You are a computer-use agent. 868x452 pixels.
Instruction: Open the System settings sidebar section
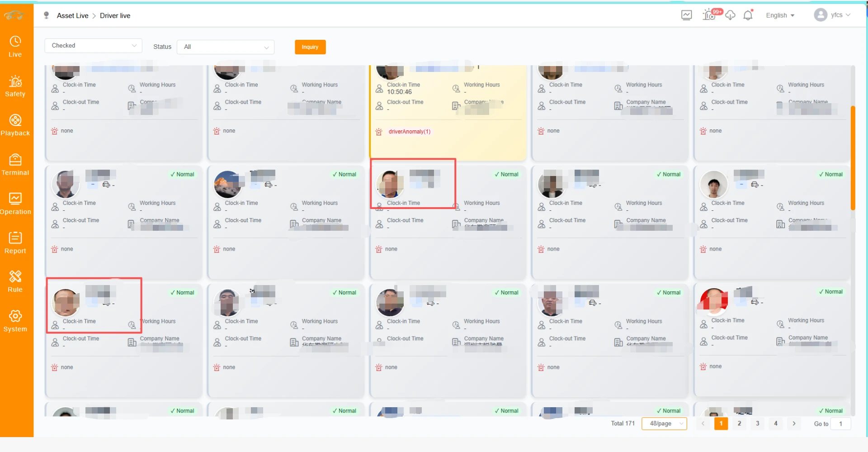15,321
